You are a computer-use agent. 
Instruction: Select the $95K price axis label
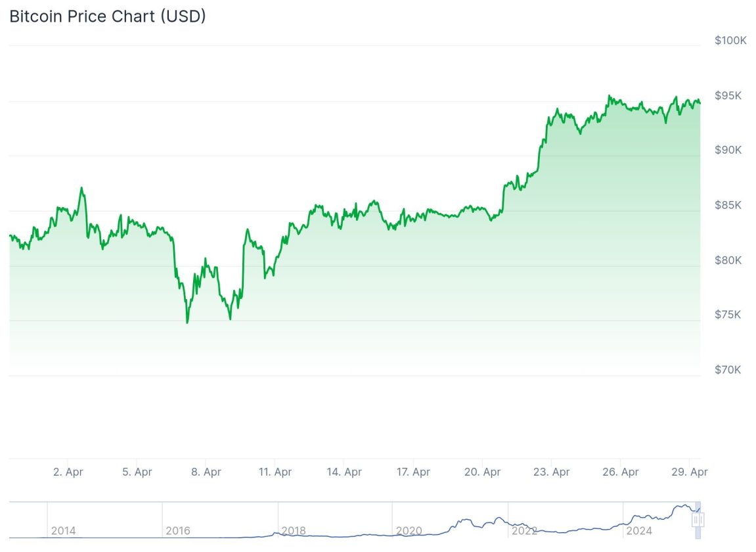coord(728,95)
